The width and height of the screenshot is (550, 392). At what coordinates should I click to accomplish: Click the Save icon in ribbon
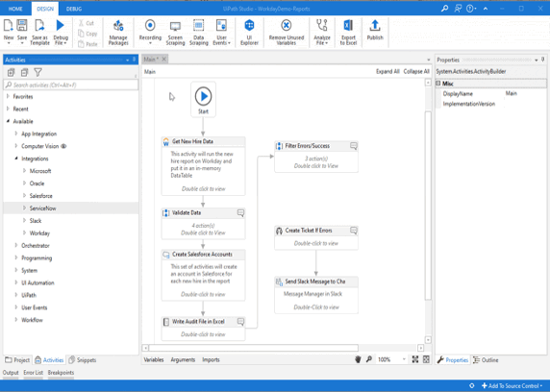coord(22,26)
